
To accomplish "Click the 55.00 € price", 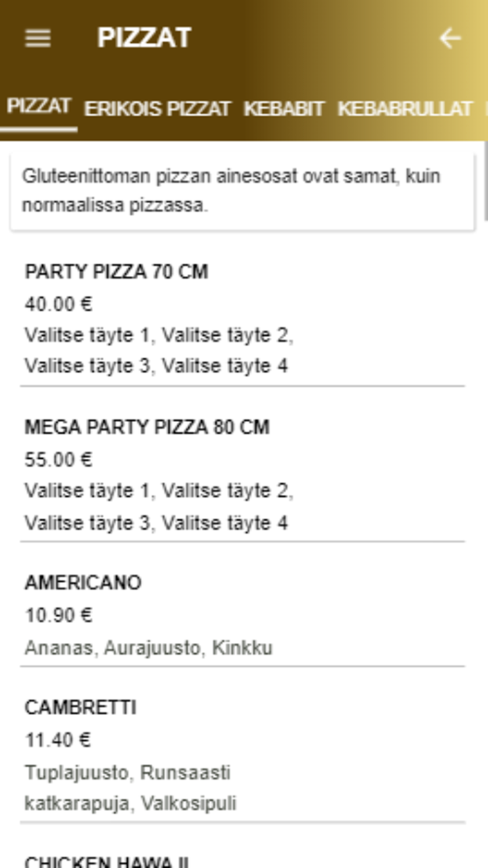I will (x=59, y=459).
